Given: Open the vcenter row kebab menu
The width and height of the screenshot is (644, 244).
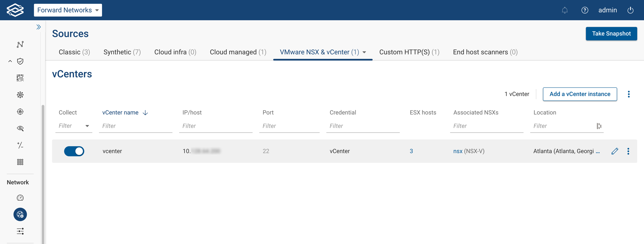Looking at the screenshot, I should coord(628,151).
